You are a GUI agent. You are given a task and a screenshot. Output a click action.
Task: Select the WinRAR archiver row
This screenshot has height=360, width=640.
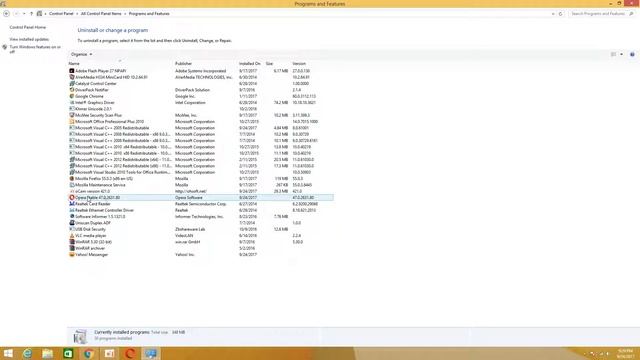(x=200, y=248)
